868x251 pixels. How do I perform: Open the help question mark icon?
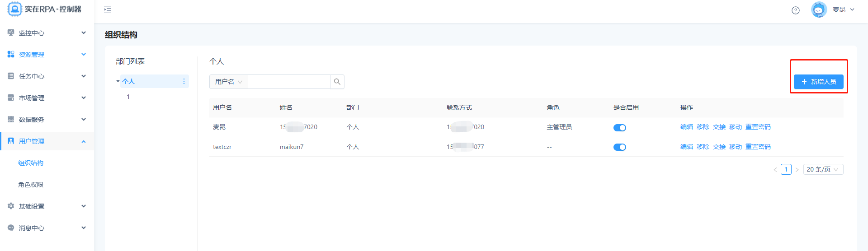796,10
